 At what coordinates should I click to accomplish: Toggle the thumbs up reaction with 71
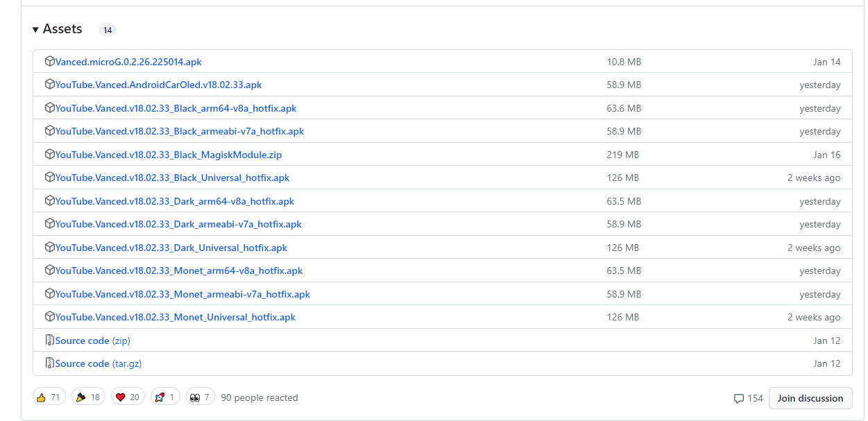[x=49, y=397]
